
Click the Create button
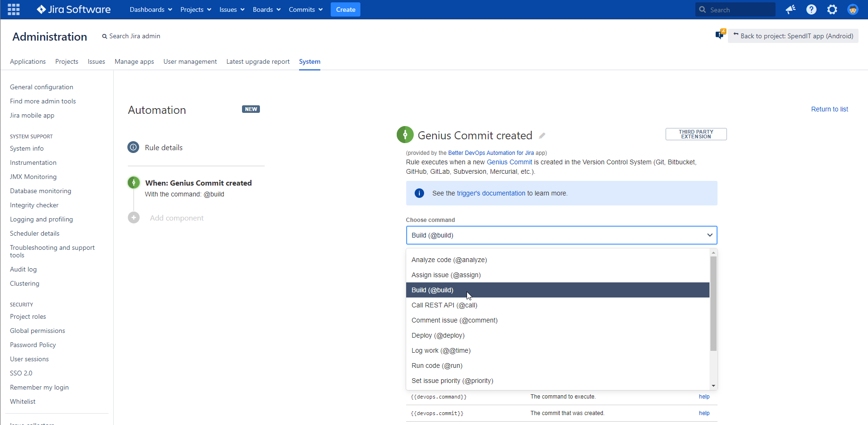click(346, 9)
